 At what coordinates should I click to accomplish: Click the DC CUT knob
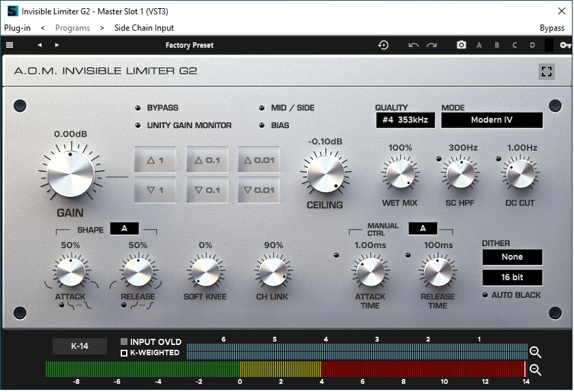[x=521, y=173]
